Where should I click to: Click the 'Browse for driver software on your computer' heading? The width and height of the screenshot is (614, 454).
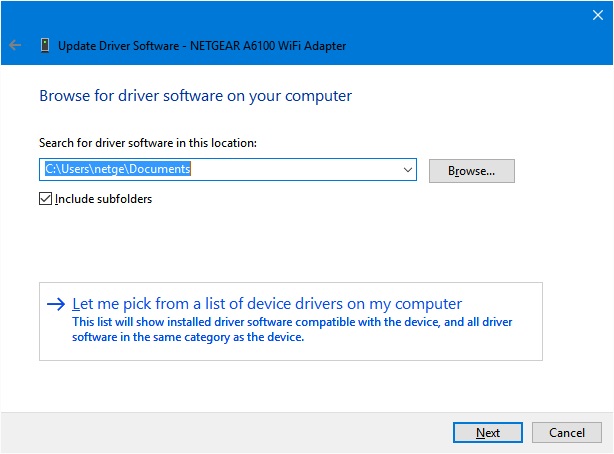pyautogui.click(x=195, y=96)
